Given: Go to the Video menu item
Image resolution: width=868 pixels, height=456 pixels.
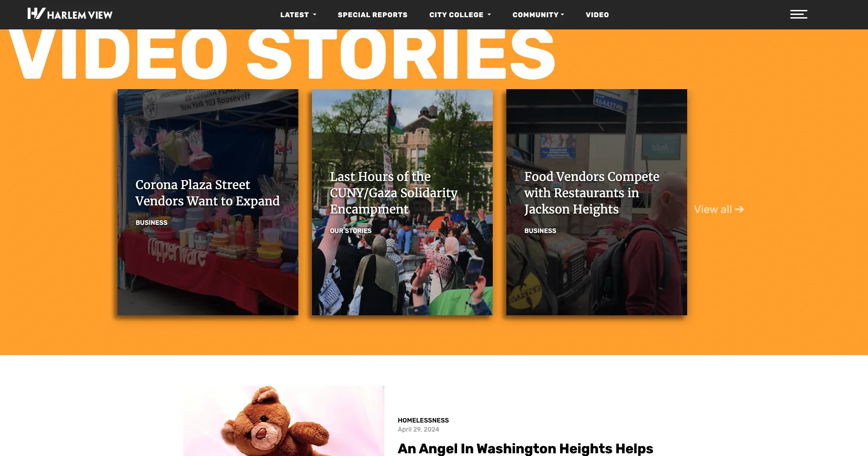Looking at the screenshot, I should tap(597, 14).
